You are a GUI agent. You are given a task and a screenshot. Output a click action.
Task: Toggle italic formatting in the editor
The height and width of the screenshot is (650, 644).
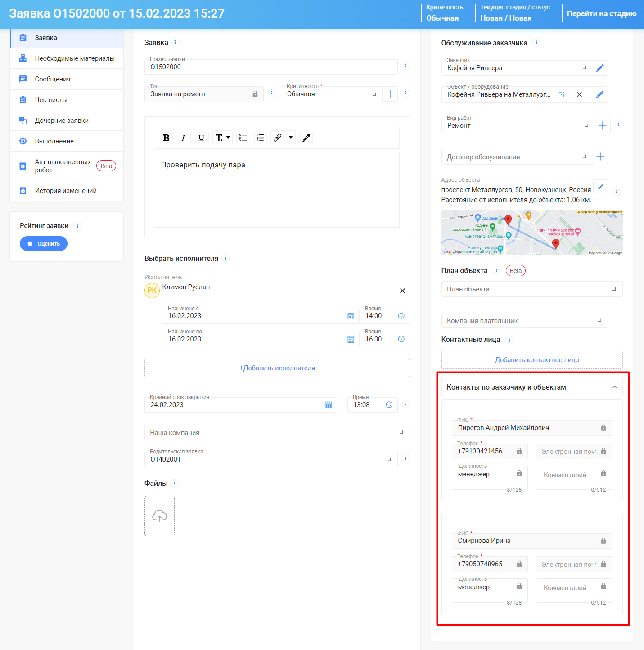183,138
